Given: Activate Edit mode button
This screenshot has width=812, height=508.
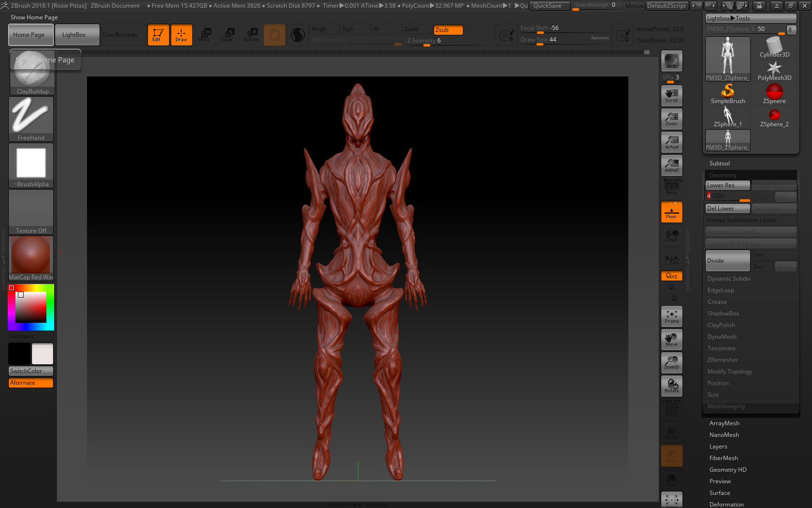Looking at the screenshot, I should (158, 35).
